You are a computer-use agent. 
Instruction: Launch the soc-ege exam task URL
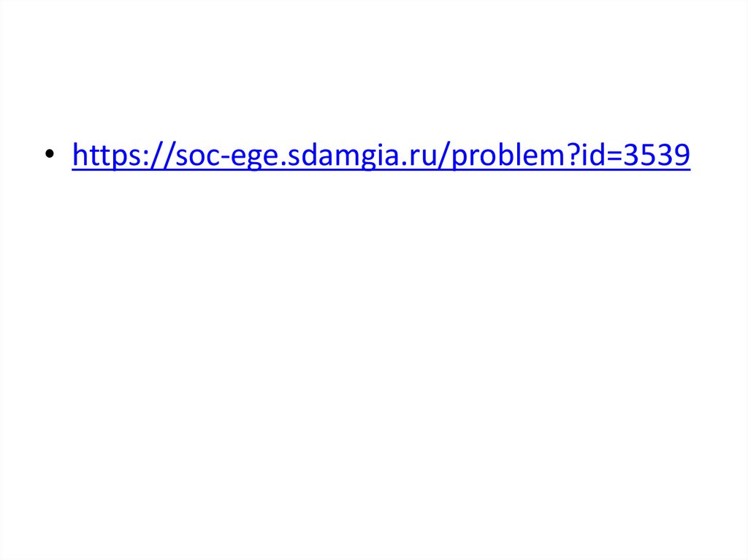point(381,155)
